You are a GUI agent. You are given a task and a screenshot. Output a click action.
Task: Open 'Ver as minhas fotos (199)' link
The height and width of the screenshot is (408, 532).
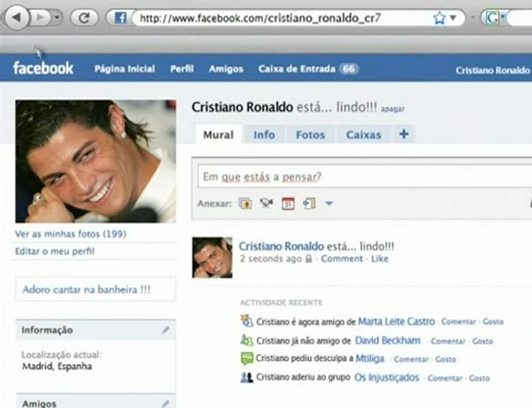tap(71, 234)
